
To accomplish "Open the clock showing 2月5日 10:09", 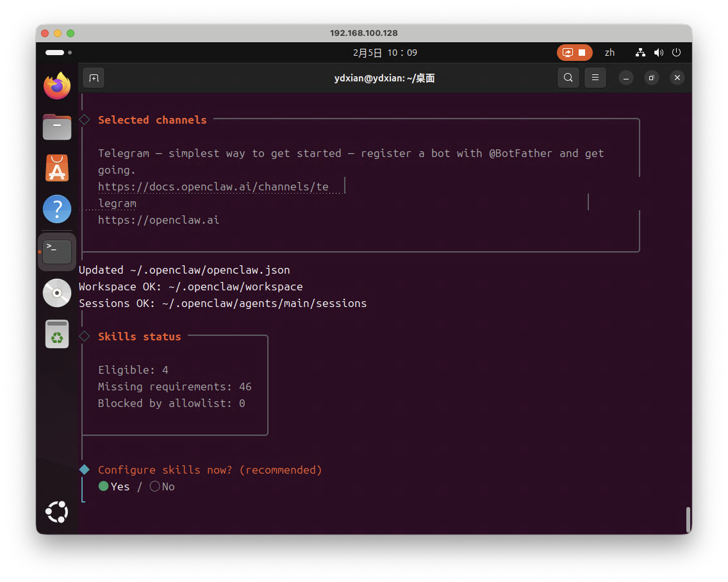I will coord(385,53).
